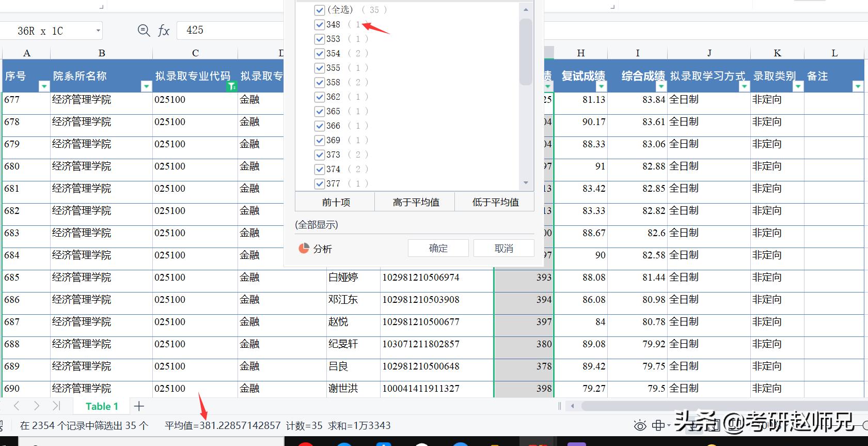Click the 分析 analysis link
This screenshot has height=446, width=868.
click(323, 249)
